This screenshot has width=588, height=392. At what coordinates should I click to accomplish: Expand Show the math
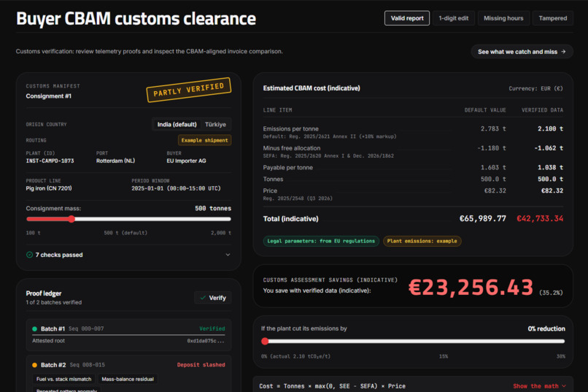539,386
